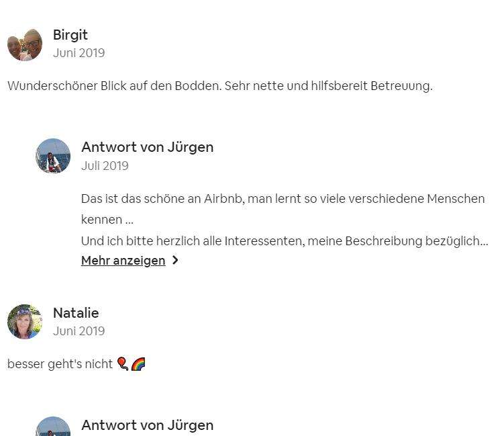
Task: Click the Mehr anzeigen link
Action: (x=123, y=261)
